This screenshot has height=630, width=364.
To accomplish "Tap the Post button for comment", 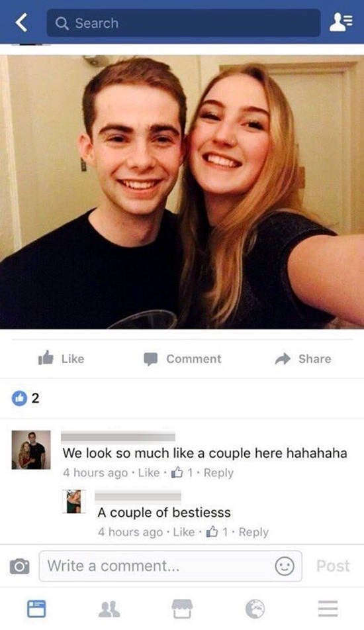I will (x=333, y=566).
